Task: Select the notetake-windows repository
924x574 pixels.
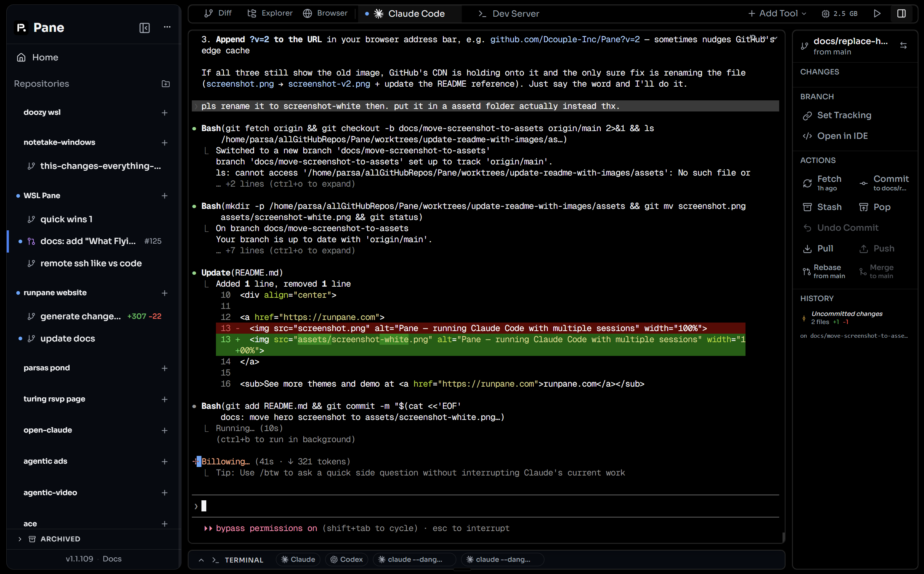Action: pyautogui.click(x=59, y=142)
